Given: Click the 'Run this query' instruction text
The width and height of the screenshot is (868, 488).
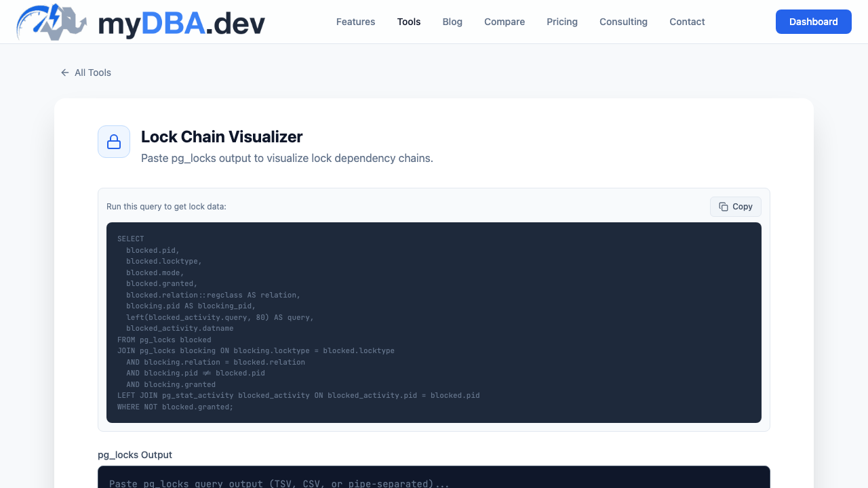Looking at the screenshot, I should (x=166, y=207).
